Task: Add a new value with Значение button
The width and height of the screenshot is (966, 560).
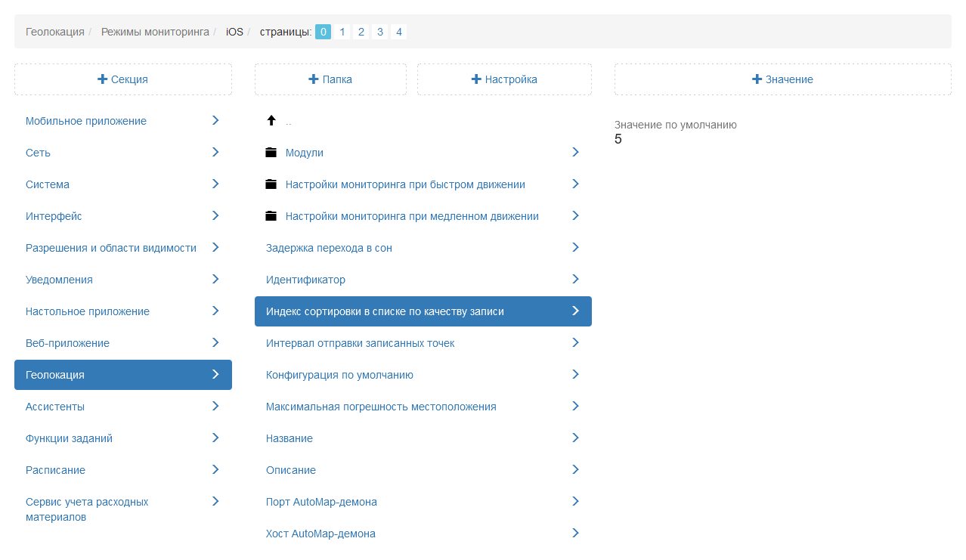Action: [782, 79]
